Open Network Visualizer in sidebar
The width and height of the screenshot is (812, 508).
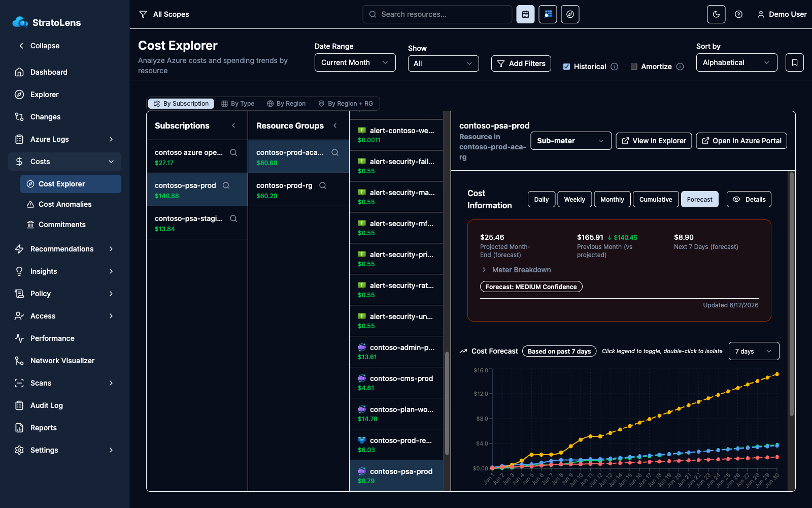click(x=64, y=361)
